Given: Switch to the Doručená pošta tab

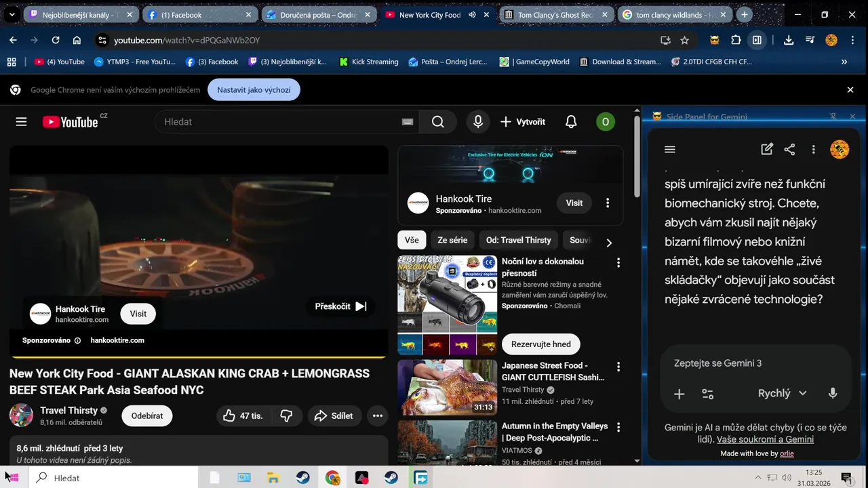Looking at the screenshot, I should click(317, 15).
